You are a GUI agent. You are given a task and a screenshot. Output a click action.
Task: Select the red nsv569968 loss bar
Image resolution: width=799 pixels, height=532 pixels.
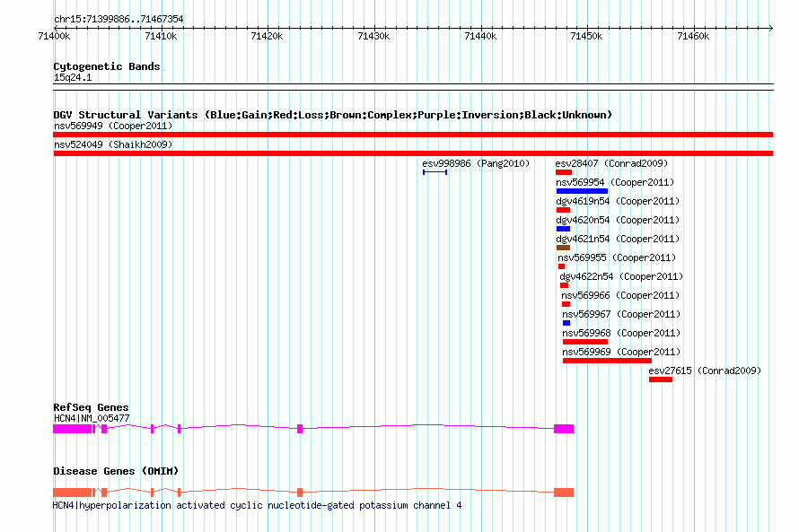584,342
